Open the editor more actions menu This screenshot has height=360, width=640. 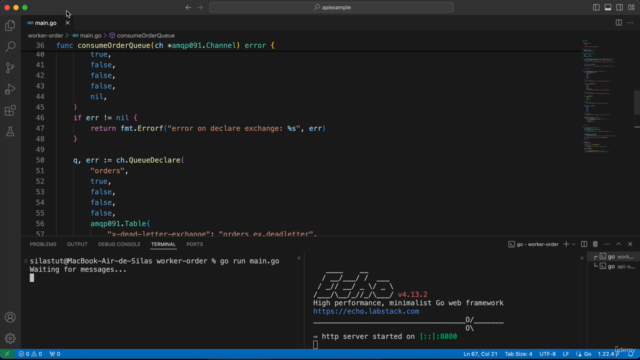tap(630, 23)
